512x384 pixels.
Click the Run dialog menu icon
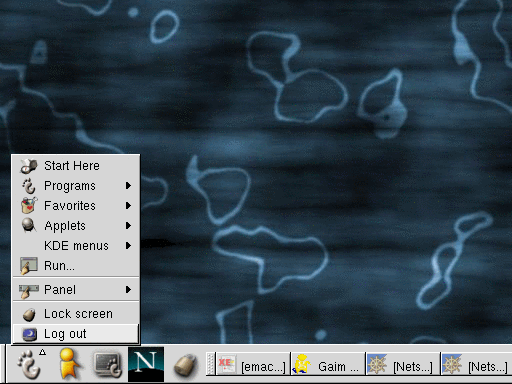tap(29, 266)
